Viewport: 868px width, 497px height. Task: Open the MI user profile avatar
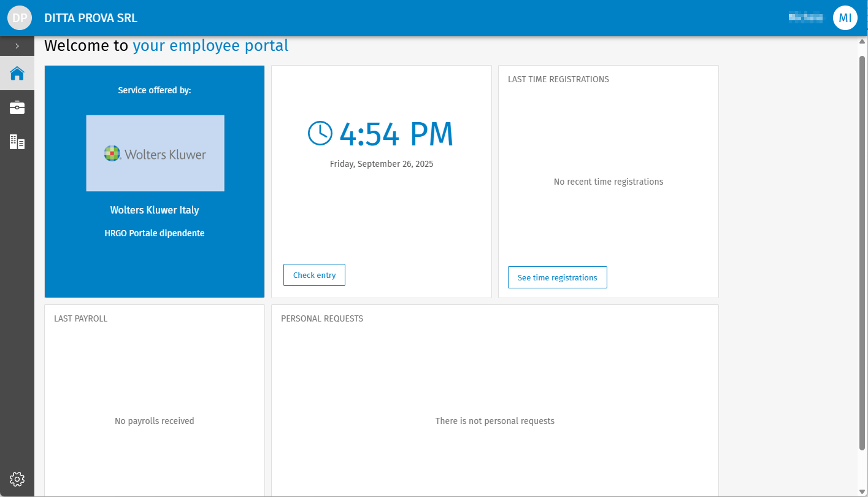845,18
